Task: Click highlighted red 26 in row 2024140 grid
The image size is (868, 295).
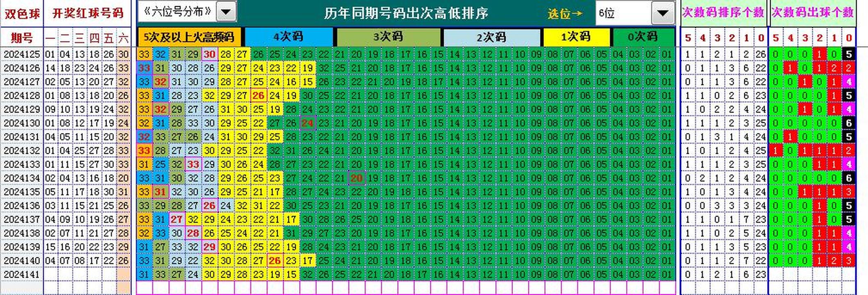Action: (275, 260)
